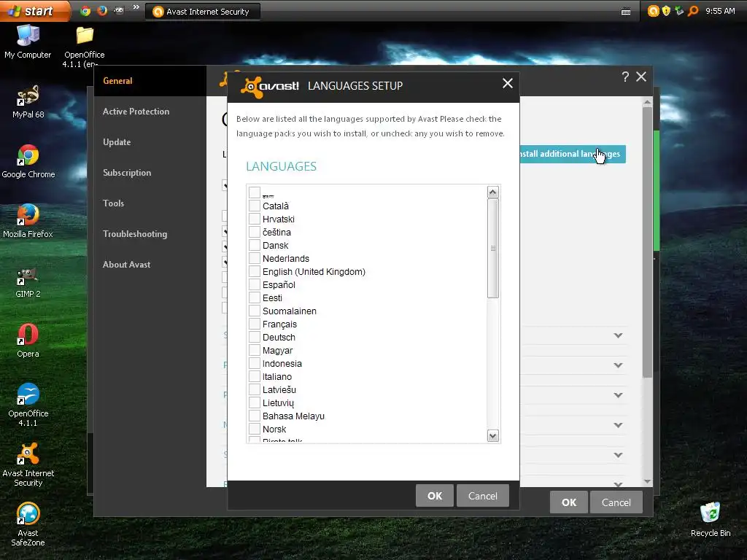Image resolution: width=747 pixels, height=560 pixels.
Task: Check the Indonesia language checkbox
Action: (255, 363)
